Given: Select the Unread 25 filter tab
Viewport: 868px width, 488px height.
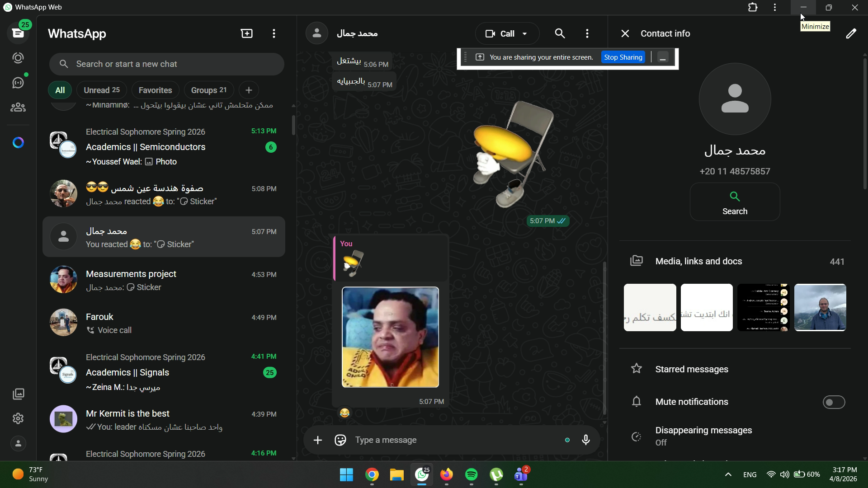Looking at the screenshot, I should pyautogui.click(x=102, y=90).
